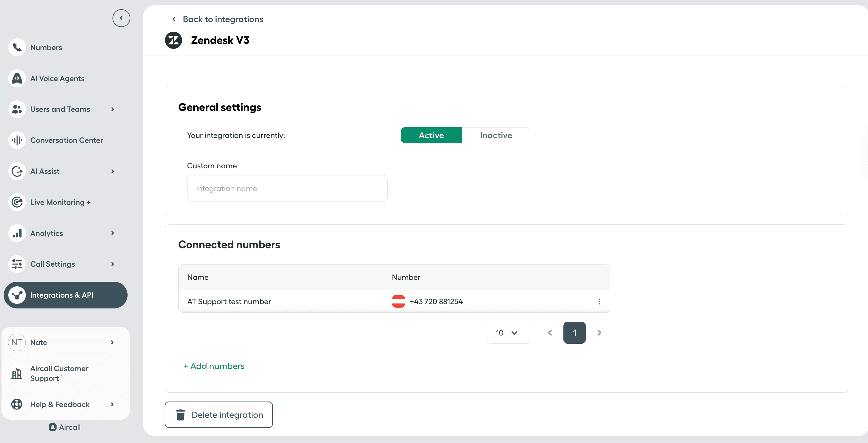Switch integration status to Inactive
Viewport: 868px width, 443px height.
tap(496, 135)
